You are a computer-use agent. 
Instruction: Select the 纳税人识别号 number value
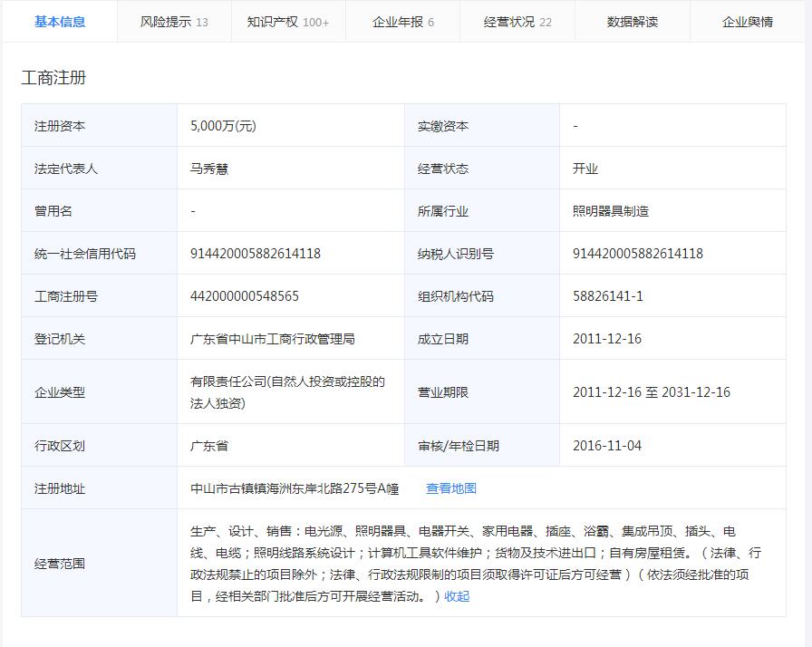click(637, 254)
